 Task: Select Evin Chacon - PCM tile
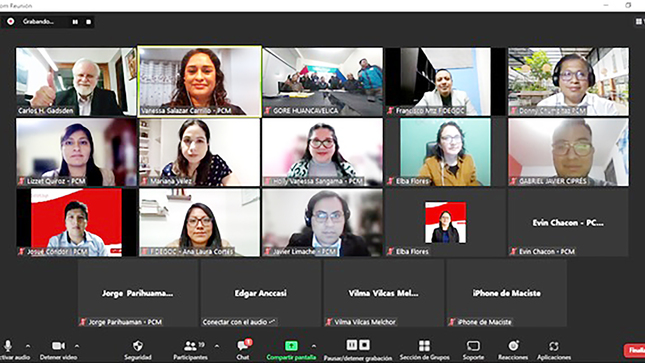tap(568, 223)
